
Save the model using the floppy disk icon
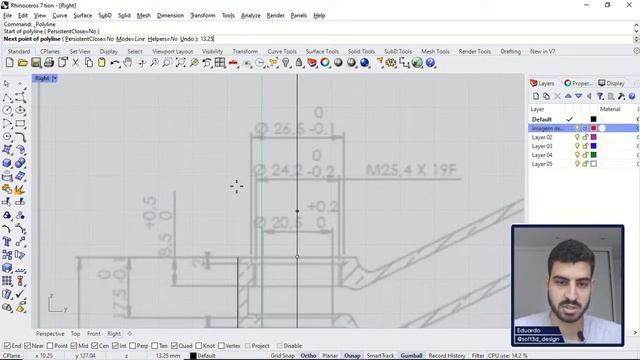pos(36,63)
